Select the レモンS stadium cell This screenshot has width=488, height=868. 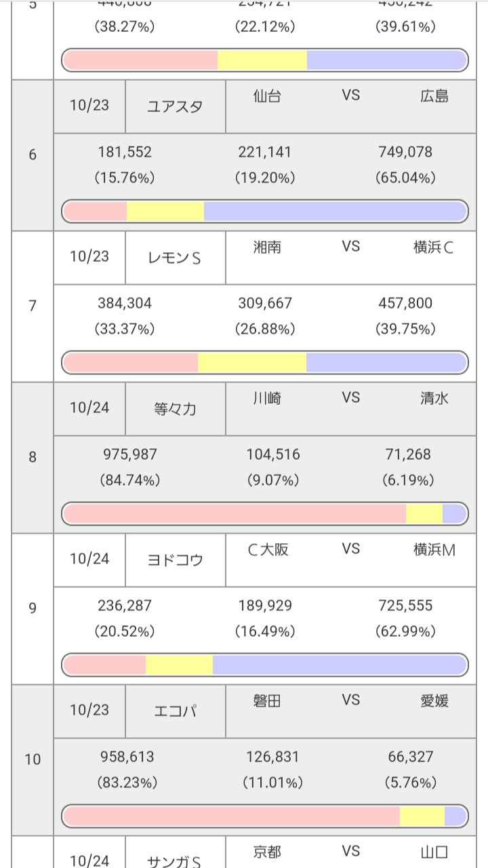(175, 258)
